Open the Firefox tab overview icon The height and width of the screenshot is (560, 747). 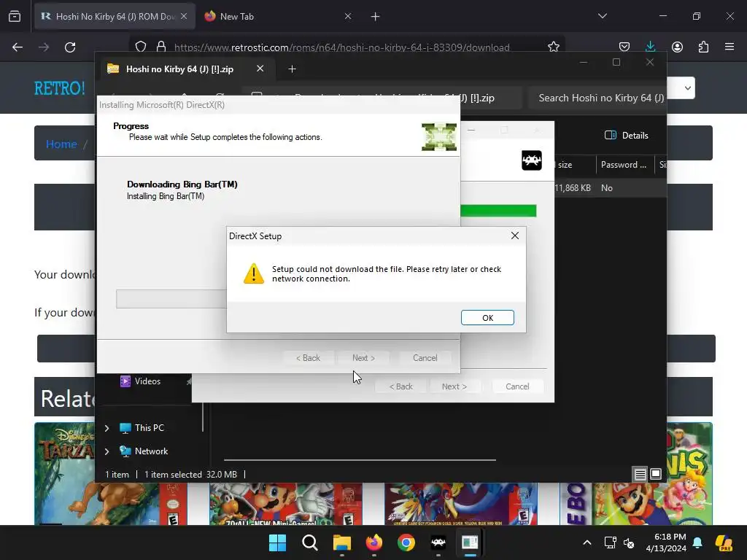coord(15,16)
